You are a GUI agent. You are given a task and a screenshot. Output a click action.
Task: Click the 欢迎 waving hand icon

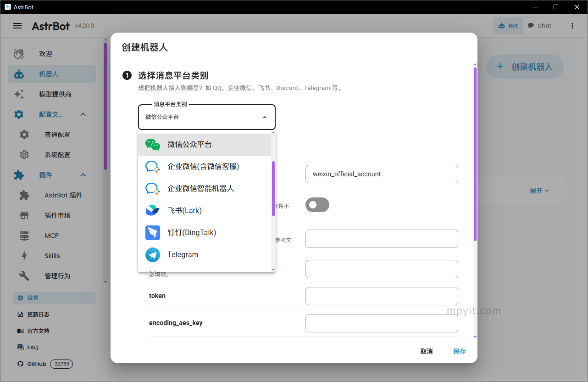tap(19, 54)
